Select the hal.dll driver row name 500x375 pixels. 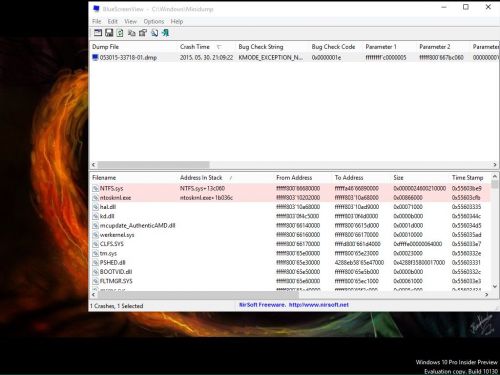click(108, 207)
